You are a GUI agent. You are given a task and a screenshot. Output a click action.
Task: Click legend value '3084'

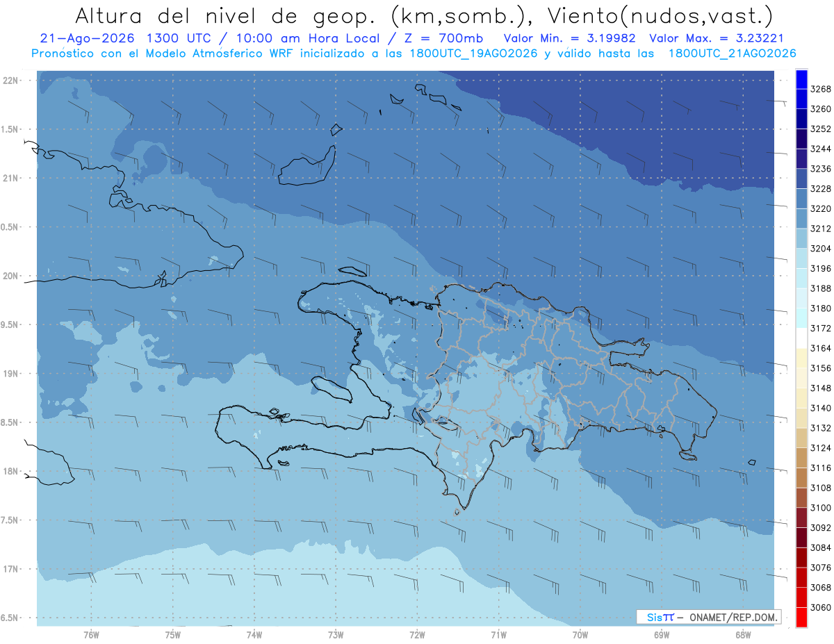click(x=820, y=547)
